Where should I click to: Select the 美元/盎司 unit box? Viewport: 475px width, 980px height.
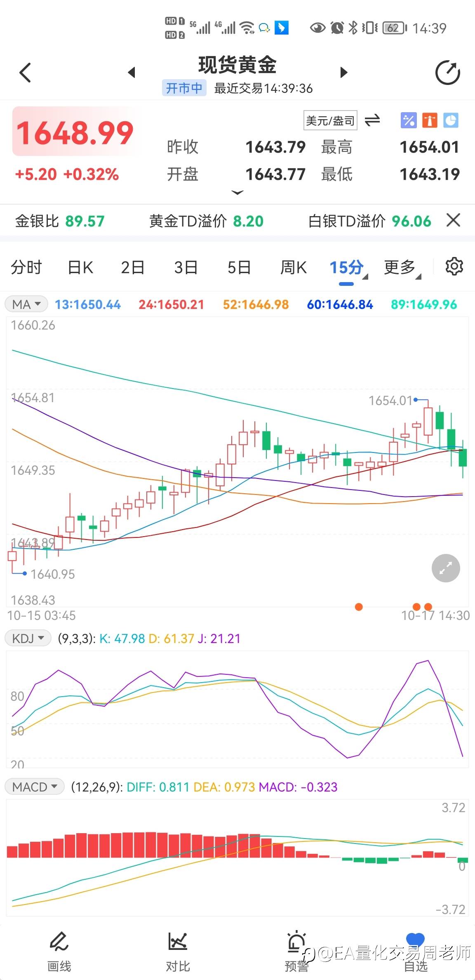coord(330,120)
